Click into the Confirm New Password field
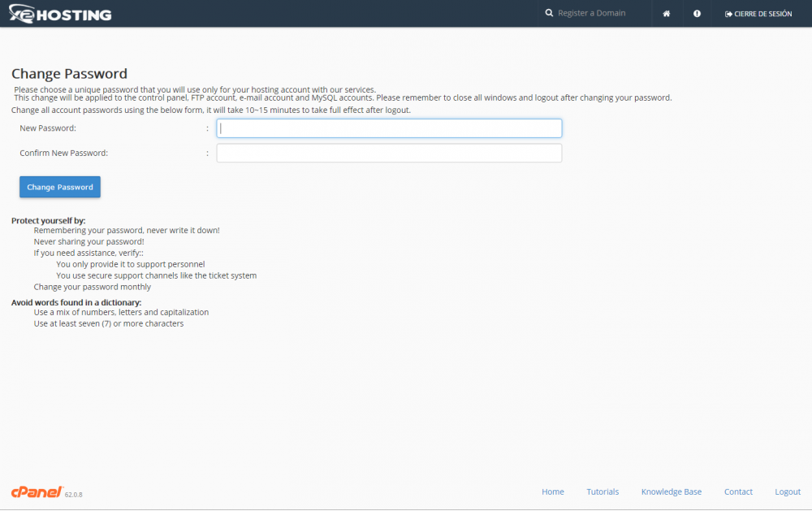Viewport: 812px width, 511px height. point(389,153)
